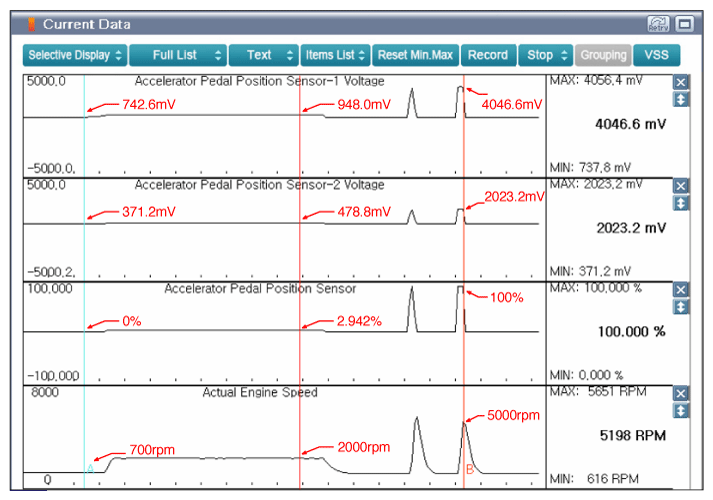Click the up-down arrow icon for Sensor-1 Voltage
This screenshot has width=713, height=500.
point(681,99)
